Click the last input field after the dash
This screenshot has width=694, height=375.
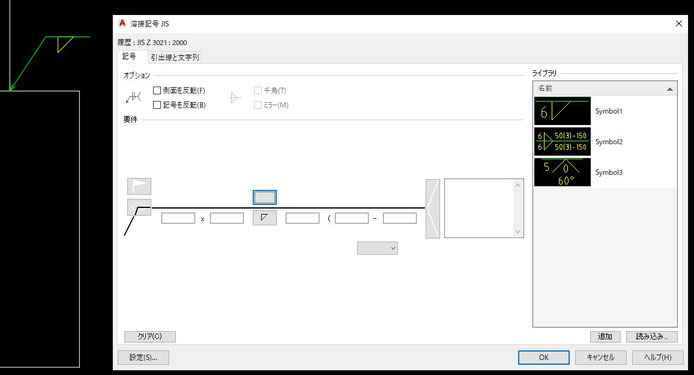tap(400, 218)
